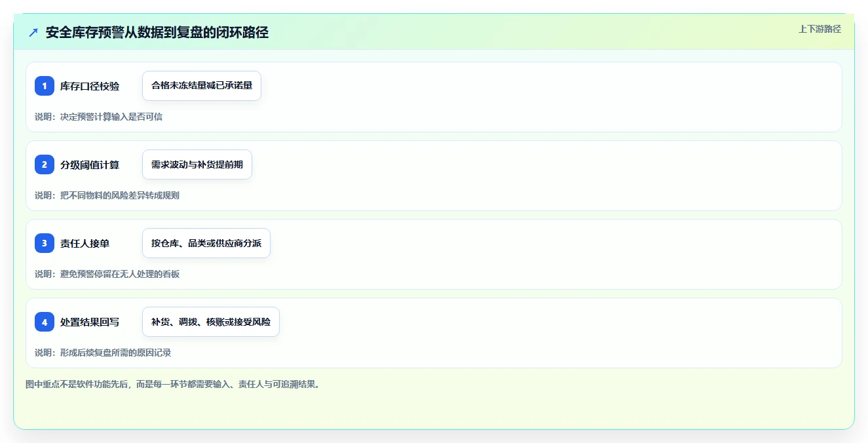This screenshot has width=868, height=443.
Task: Click the step label 分级阈值计算
Action: (x=90, y=164)
